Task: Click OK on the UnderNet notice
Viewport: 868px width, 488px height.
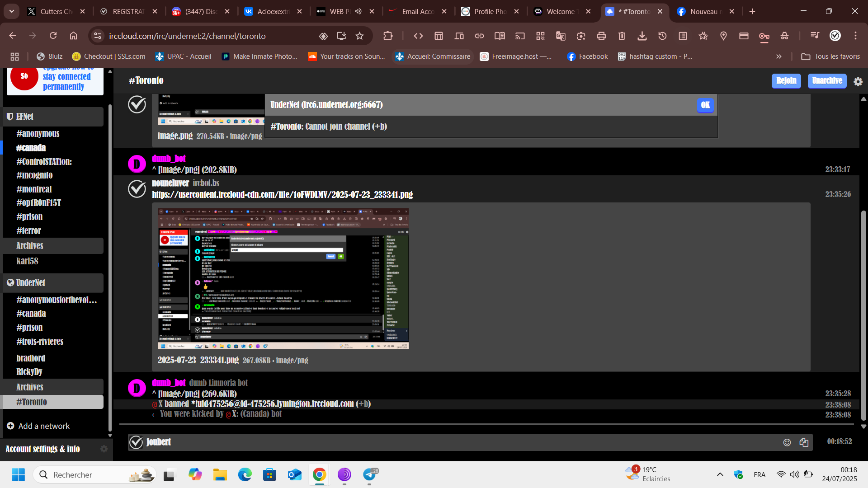Action: [705, 105]
